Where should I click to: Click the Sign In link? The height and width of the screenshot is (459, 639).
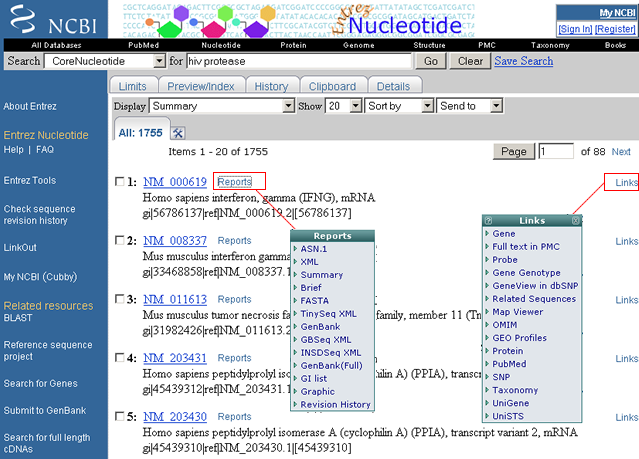click(x=575, y=29)
